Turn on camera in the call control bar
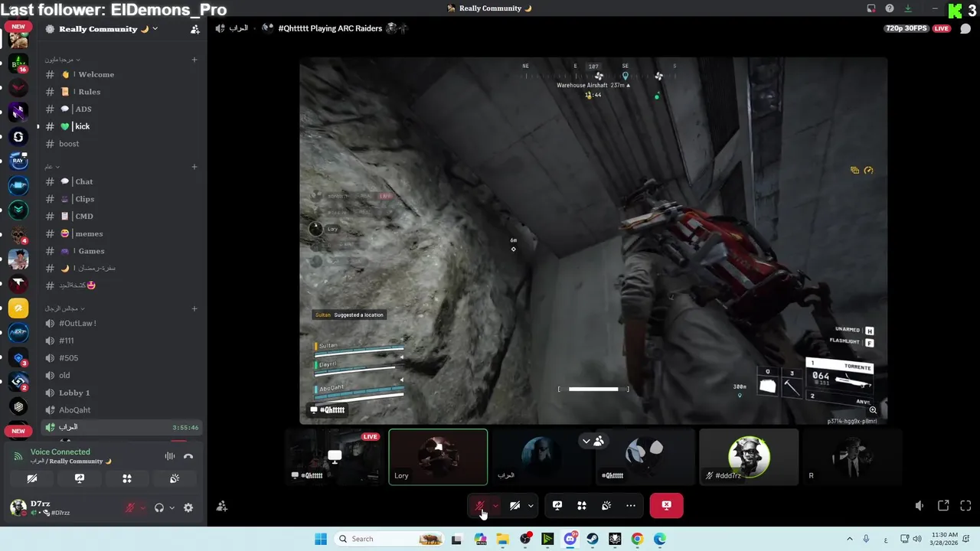This screenshot has width=980, height=551. [x=515, y=506]
